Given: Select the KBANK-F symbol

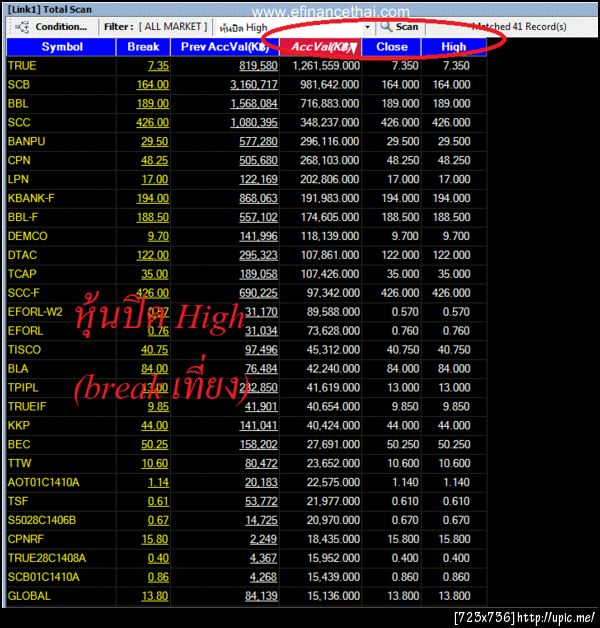Looking at the screenshot, I should tap(31, 198).
